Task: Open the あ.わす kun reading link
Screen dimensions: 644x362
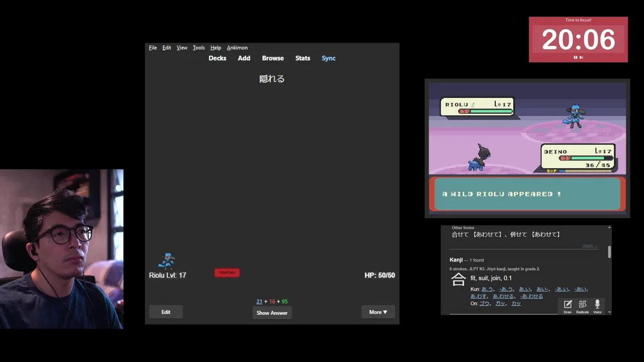Action: click(478, 296)
